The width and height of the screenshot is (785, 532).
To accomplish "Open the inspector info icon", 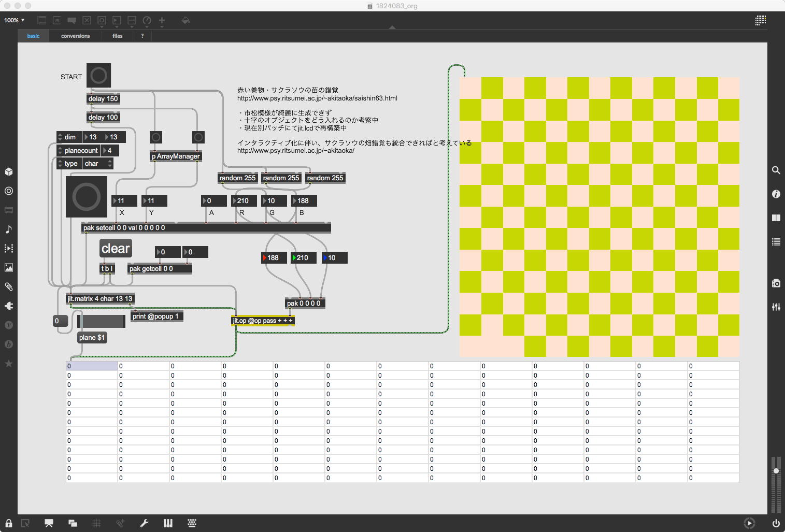I will [x=776, y=194].
